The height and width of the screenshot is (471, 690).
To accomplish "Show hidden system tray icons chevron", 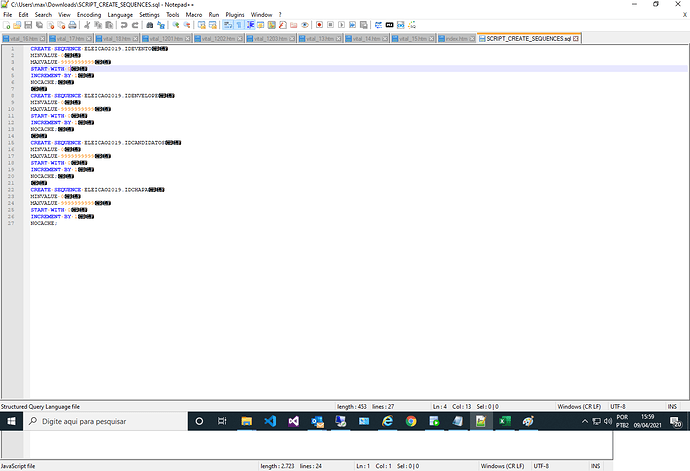I will tap(585, 421).
